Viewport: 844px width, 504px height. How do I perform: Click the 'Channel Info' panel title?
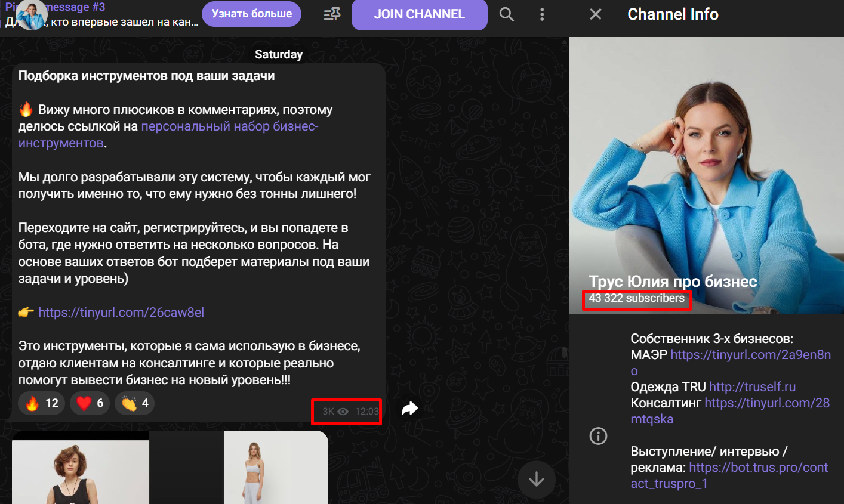click(x=673, y=14)
